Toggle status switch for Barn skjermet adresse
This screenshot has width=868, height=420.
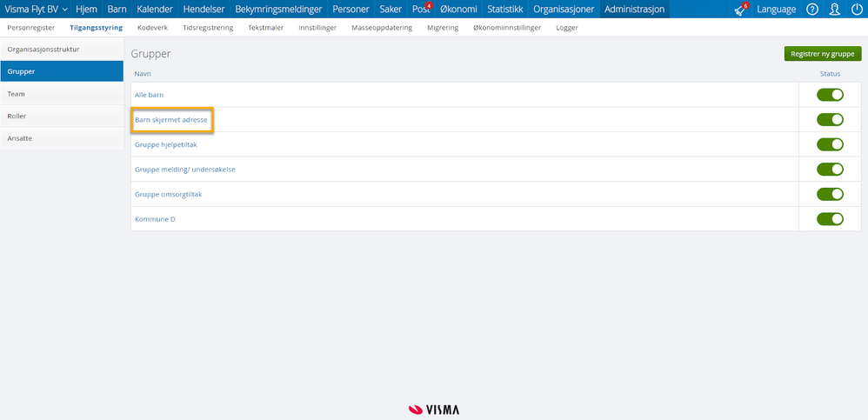pos(830,119)
